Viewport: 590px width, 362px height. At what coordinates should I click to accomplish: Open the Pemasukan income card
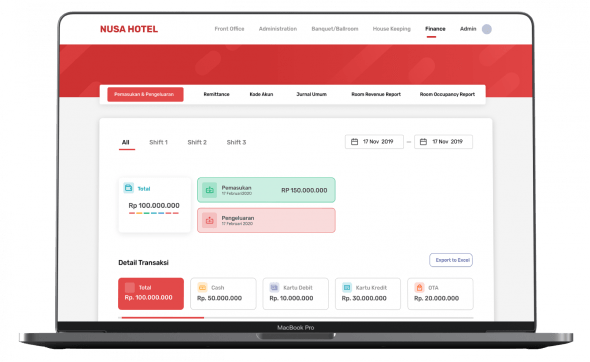(266, 190)
